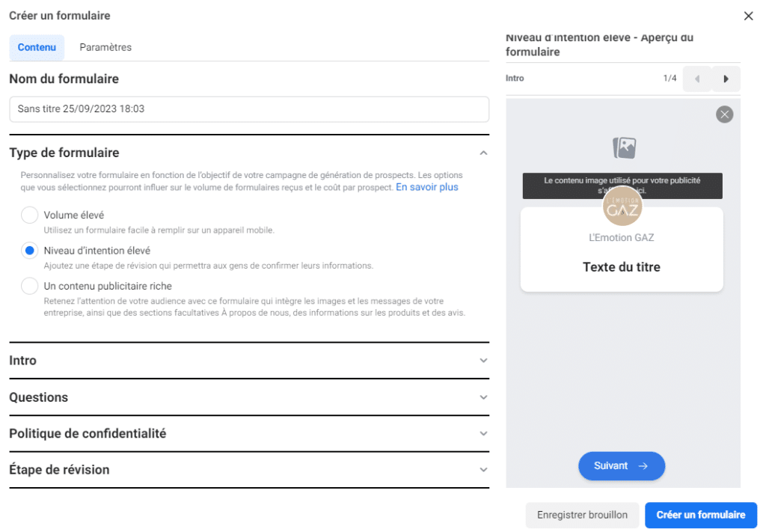Expand the Politique de confidentialité section
The width and height of the screenshot is (766, 532).
[483, 433]
